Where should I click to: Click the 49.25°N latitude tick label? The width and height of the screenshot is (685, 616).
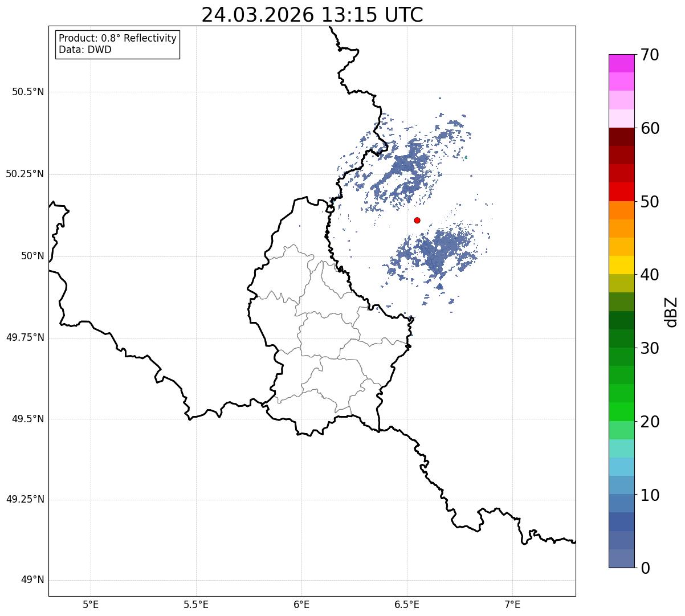coord(25,500)
